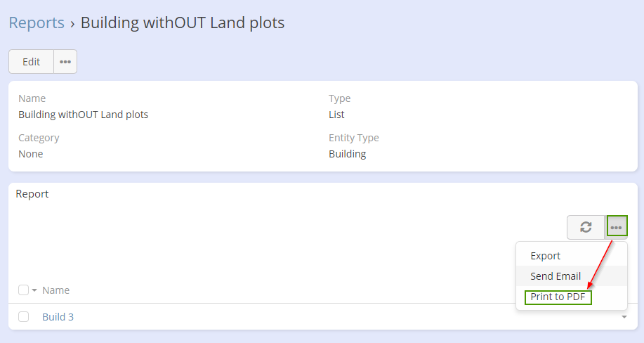This screenshot has width=644, height=343.
Task: Click the Name field value text
Action: click(x=83, y=115)
